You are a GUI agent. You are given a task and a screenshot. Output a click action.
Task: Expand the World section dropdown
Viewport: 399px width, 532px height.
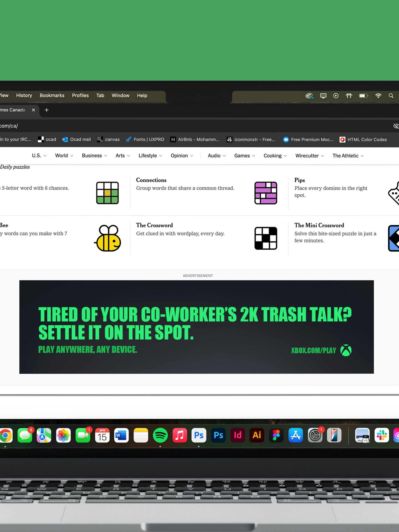(64, 156)
